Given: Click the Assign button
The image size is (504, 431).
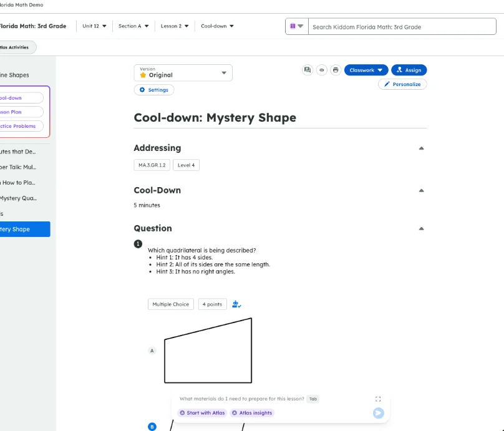Looking at the screenshot, I should click(409, 70).
